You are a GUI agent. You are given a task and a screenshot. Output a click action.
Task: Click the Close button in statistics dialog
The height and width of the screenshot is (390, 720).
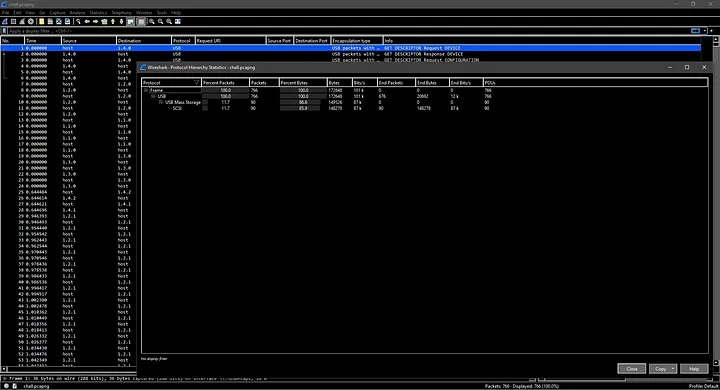(632, 369)
